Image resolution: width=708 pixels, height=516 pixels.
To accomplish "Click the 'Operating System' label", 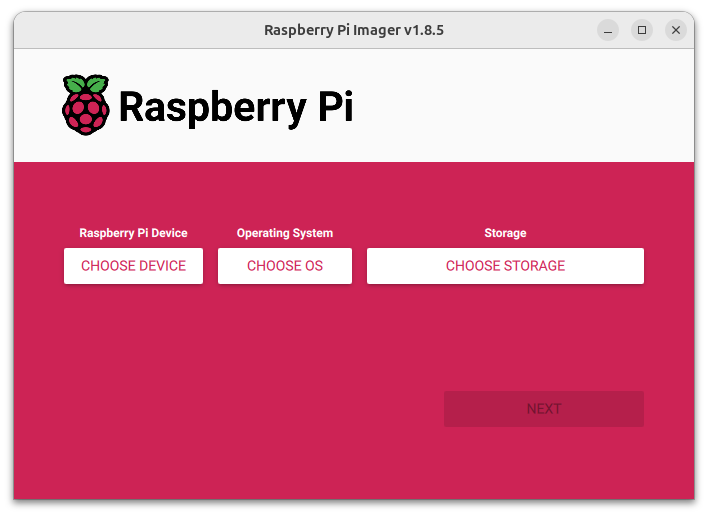I will pyautogui.click(x=285, y=233).
